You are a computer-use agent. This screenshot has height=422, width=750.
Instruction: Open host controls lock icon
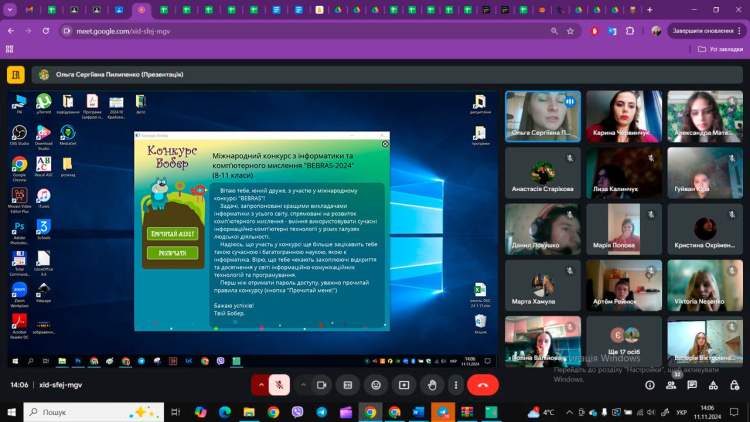(731, 385)
